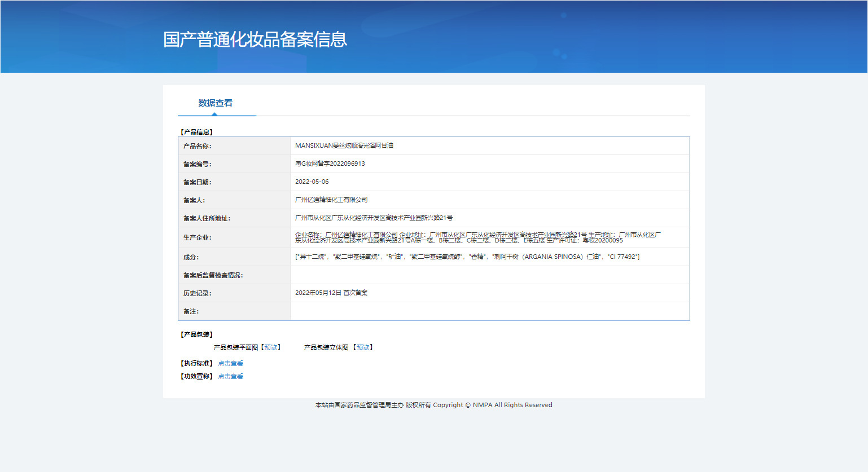Click the 【产品包装】 section heading
Screen dimensions: 868x472
(x=197, y=334)
